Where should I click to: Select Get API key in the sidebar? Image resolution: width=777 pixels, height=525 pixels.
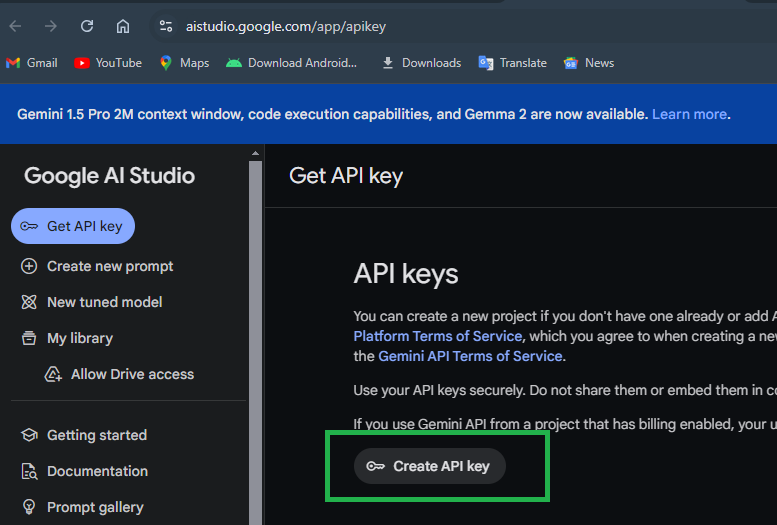click(73, 226)
